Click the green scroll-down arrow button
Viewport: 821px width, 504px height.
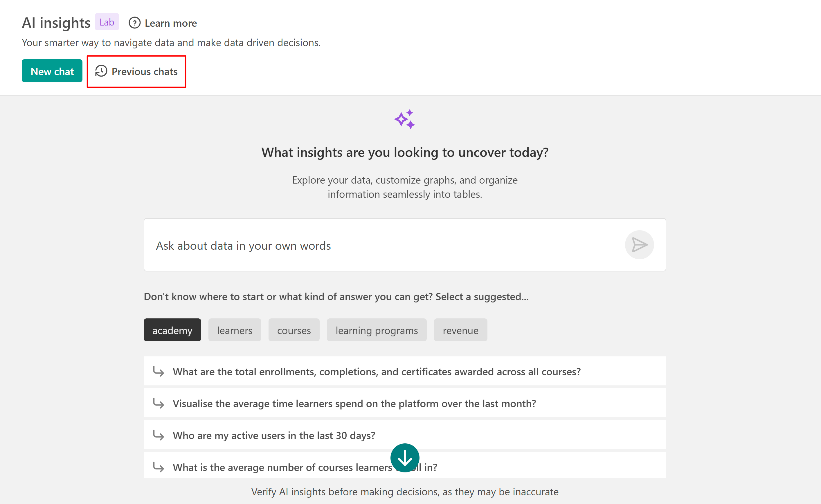click(405, 458)
